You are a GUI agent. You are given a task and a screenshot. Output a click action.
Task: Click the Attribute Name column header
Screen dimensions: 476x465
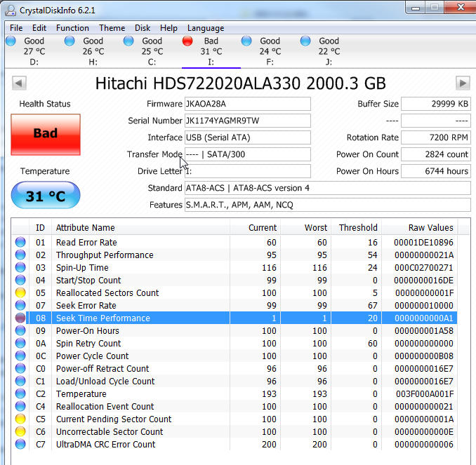(x=140, y=227)
